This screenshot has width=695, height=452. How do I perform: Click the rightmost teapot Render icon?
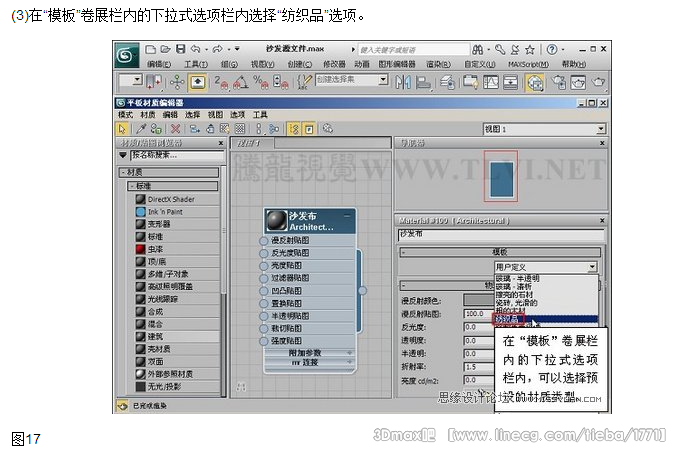(598, 82)
